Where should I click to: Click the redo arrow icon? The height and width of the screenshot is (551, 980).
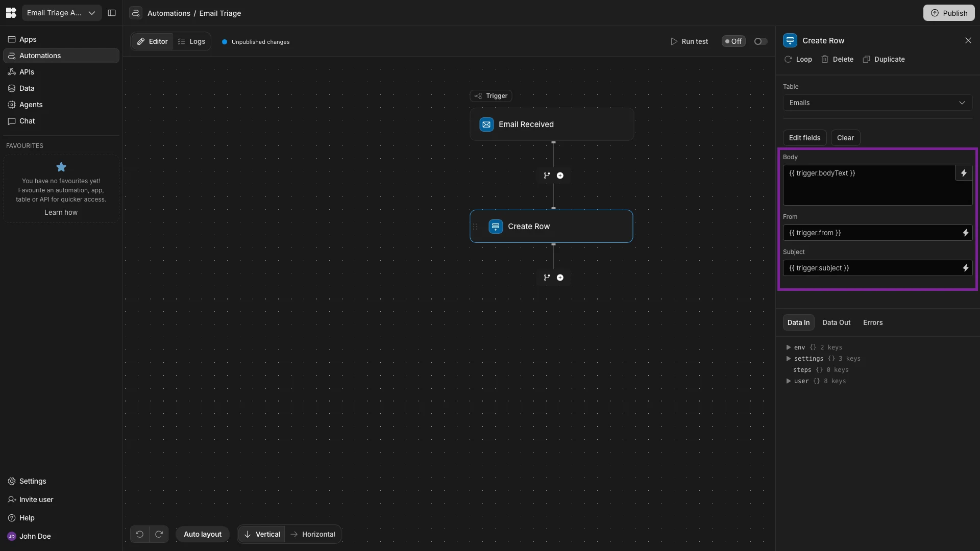point(159,534)
